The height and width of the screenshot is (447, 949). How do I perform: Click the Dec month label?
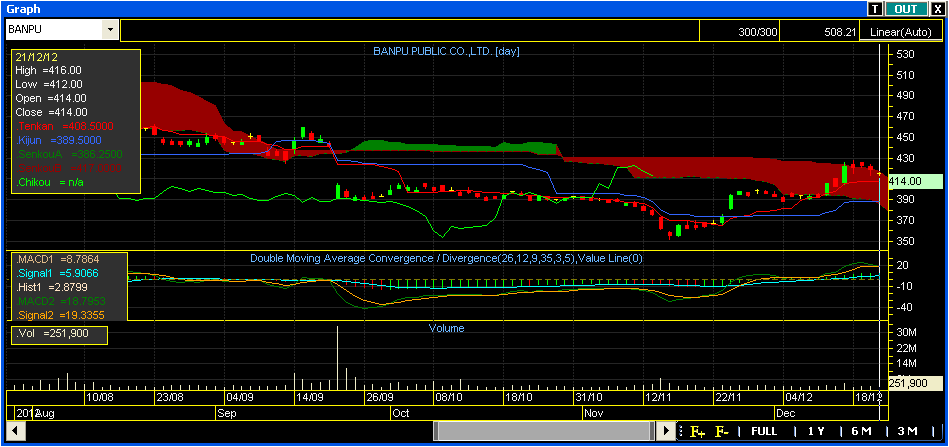[786, 413]
